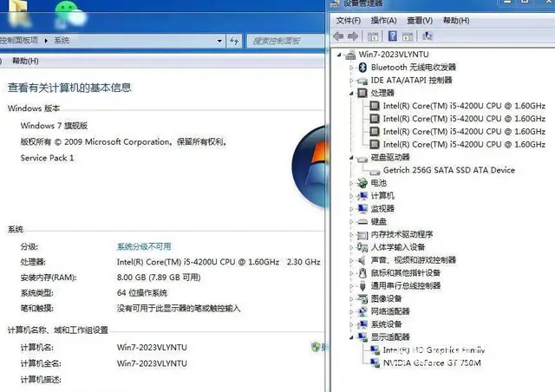Click 系统 in the address breadcrumb
The height and width of the screenshot is (392, 555).
click(62, 41)
